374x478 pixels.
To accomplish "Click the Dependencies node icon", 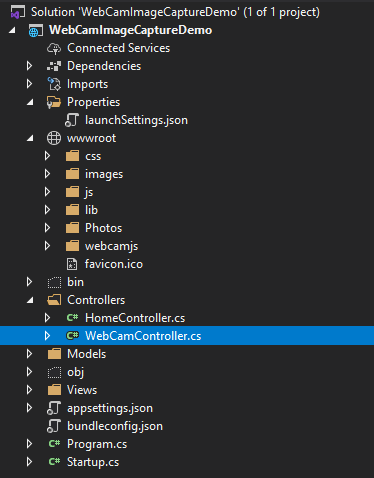I will [x=54, y=66].
